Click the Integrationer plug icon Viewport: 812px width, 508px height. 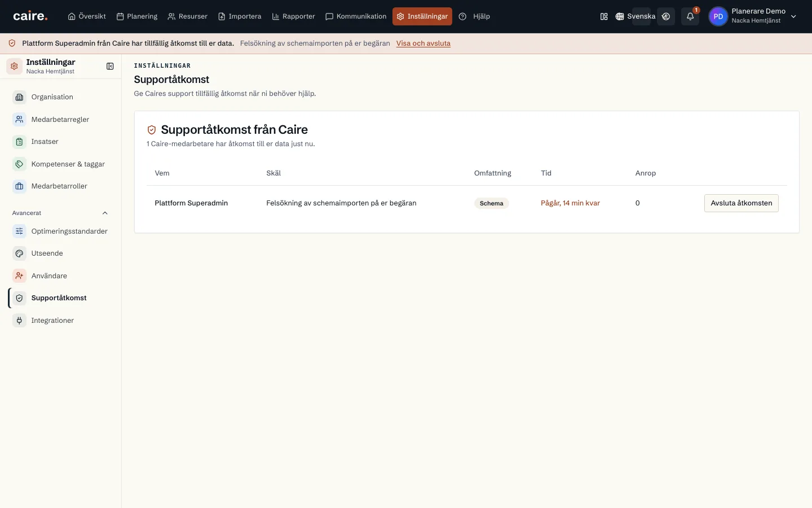[x=19, y=321]
